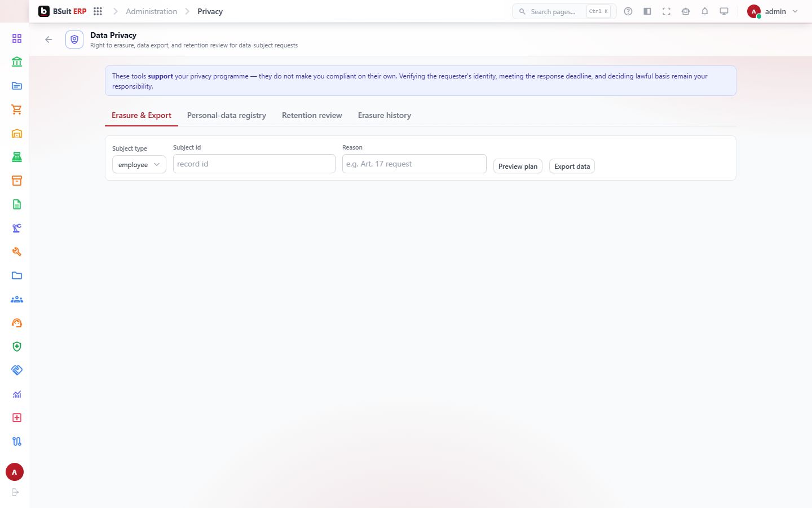Toggle fullscreen mode
The width and height of the screenshot is (812, 508).
tap(667, 11)
